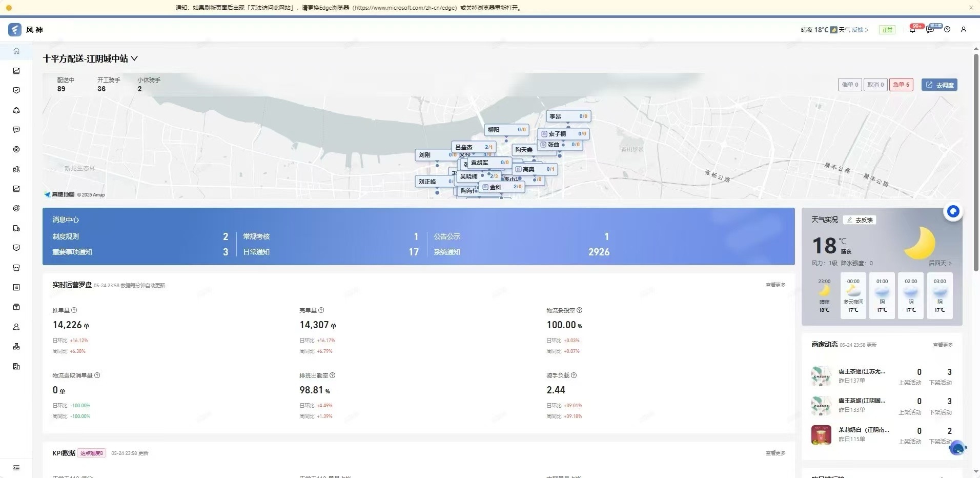Open the storefront icon in sidebar
This screenshot has width=980, height=478.
tap(16, 268)
